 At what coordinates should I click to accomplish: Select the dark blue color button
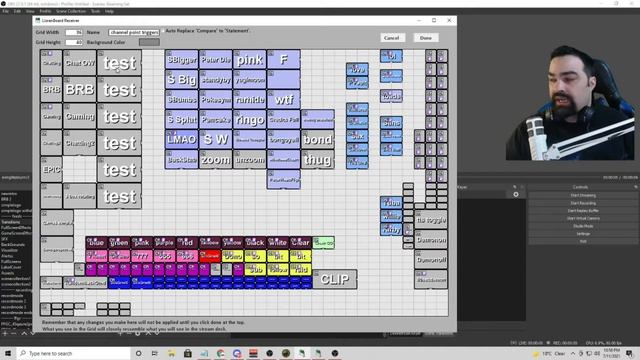click(96, 242)
